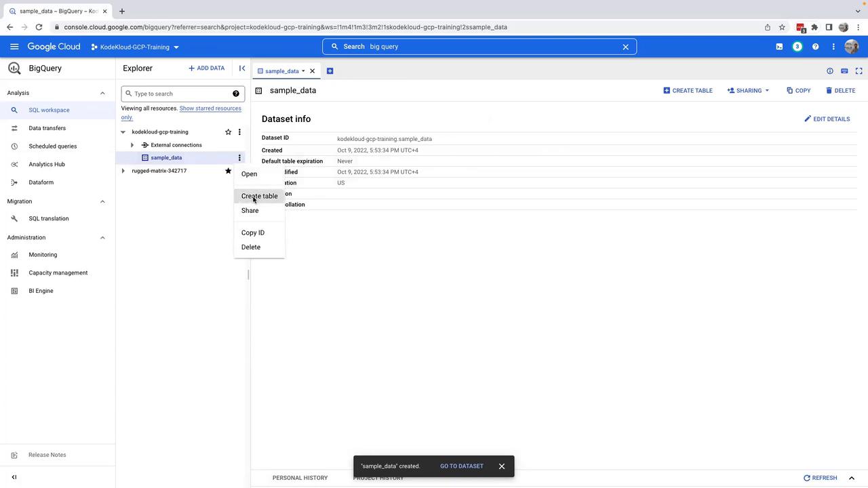Open actions menu for sample_data dataset
Viewport: 868px width, 488px height.
[x=239, y=158]
